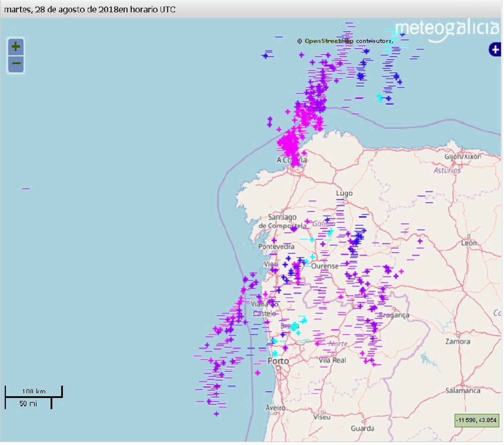Click the Bragança town label
Image resolution: width=504 pixels, height=445 pixels.
pos(394,315)
